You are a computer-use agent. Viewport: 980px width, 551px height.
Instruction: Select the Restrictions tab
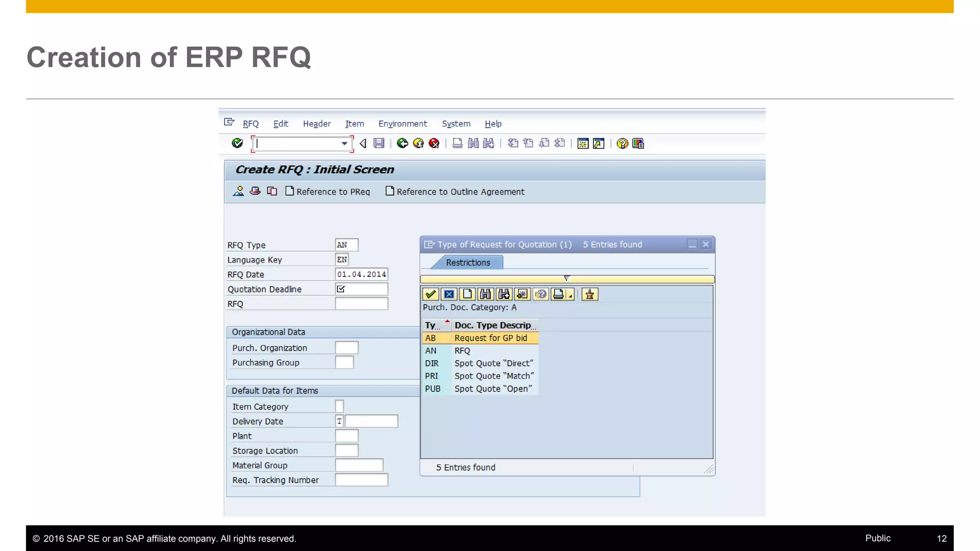pos(468,263)
